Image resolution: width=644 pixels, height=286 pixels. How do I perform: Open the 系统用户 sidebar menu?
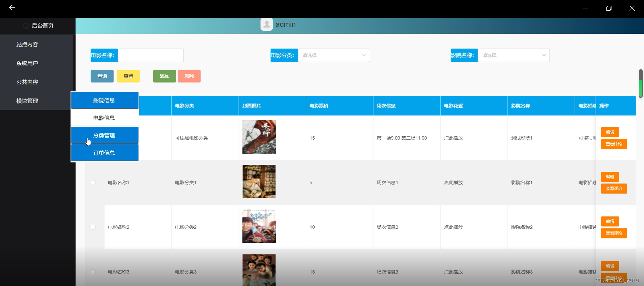[x=27, y=63]
